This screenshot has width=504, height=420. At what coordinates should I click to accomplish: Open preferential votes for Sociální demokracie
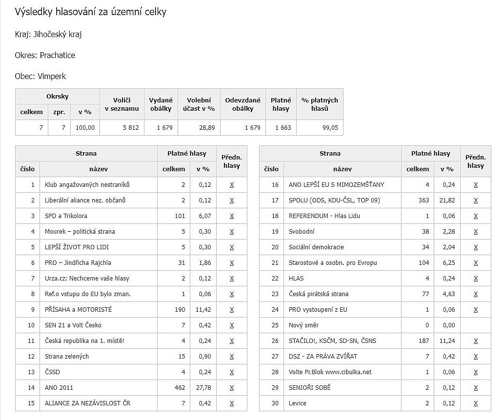click(x=476, y=247)
